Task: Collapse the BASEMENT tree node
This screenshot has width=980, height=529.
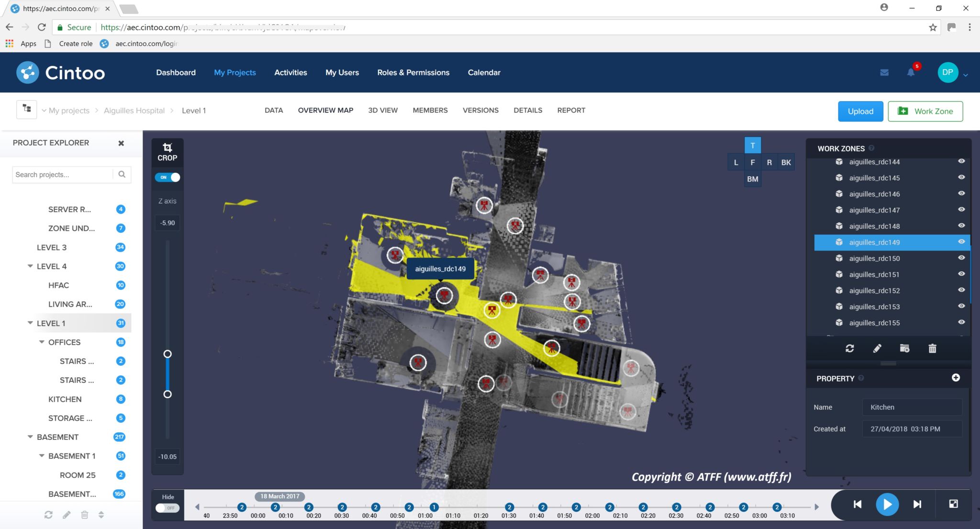Action: [x=31, y=437]
